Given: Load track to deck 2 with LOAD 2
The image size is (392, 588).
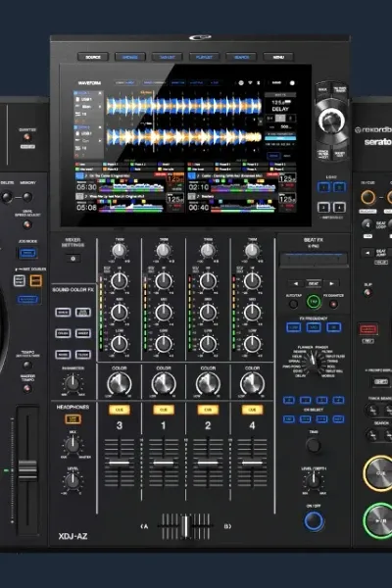Looking at the screenshot, I should [339, 187].
